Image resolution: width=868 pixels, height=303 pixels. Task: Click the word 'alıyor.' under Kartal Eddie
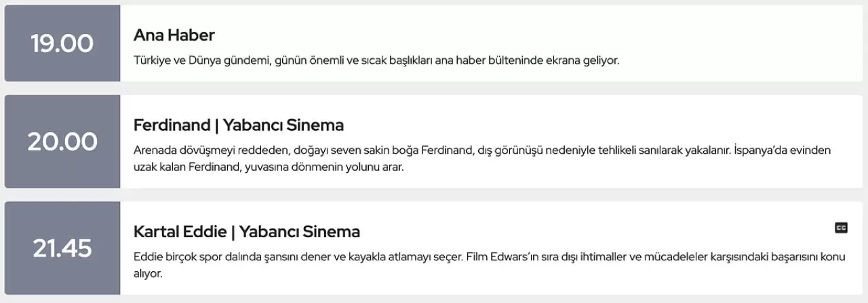coord(149,273)
